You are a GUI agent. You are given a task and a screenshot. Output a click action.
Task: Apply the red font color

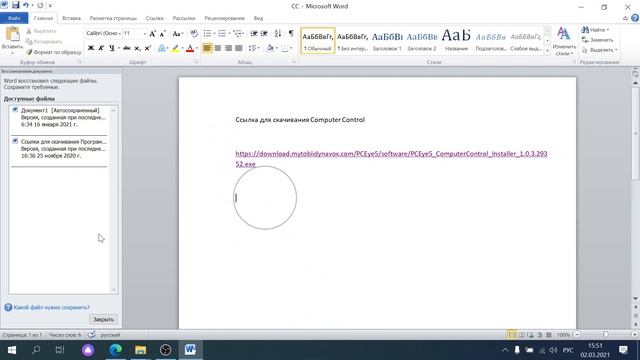(190, 49)
